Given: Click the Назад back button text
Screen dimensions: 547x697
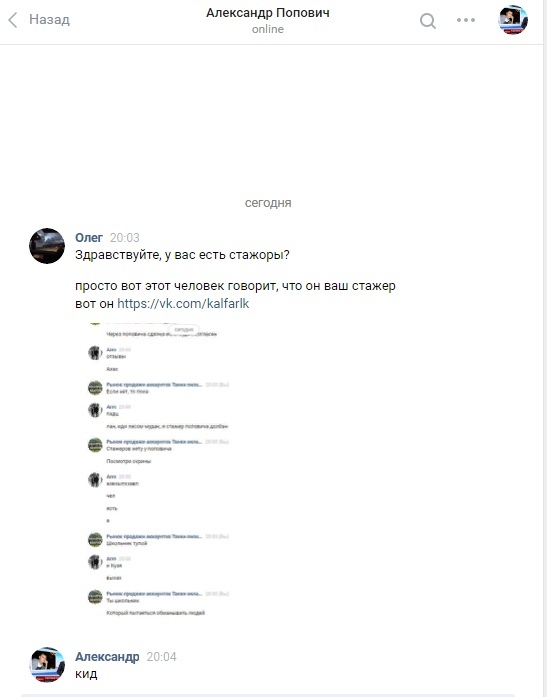Looking at the screenshot, I should pyautogui.click(x=49, y=20).
